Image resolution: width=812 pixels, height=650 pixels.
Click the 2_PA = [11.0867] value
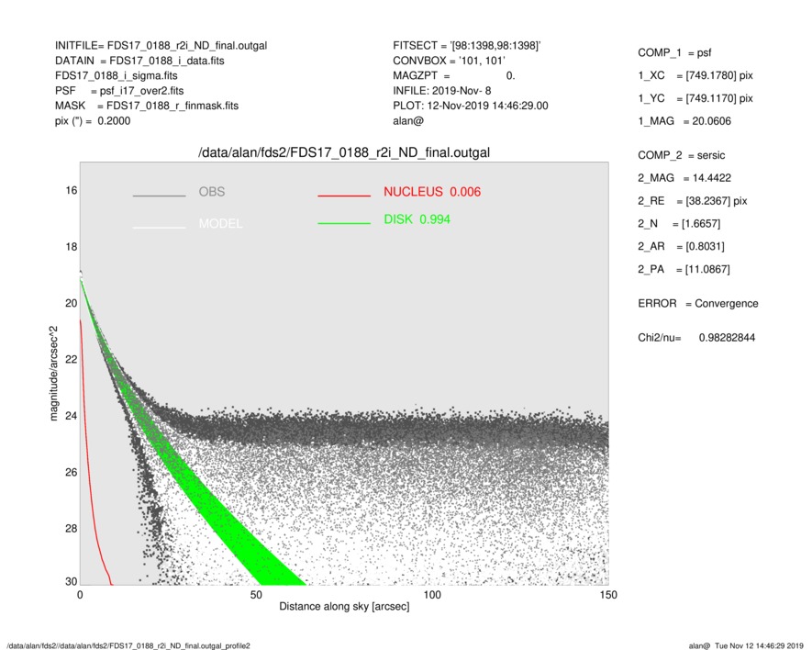pyautogui.click(x=684, y=270)
